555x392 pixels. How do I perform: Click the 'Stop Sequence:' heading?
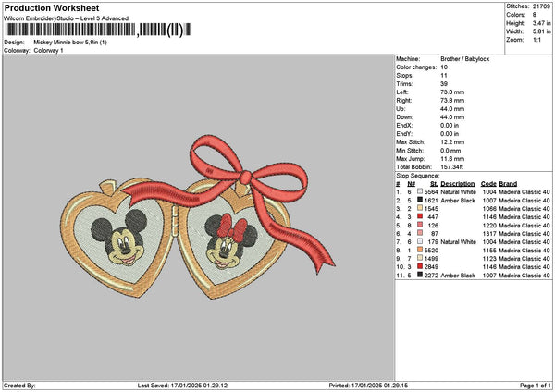pos(418,176)
